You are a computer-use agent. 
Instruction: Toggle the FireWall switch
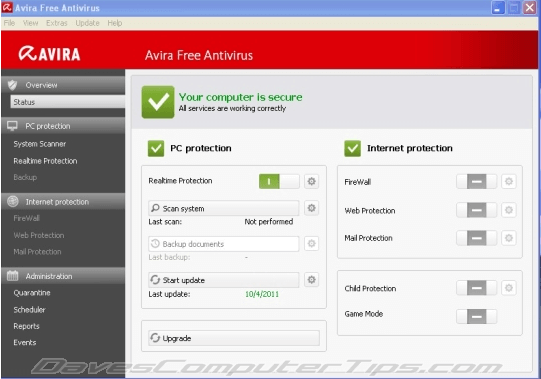pos(476,181)
